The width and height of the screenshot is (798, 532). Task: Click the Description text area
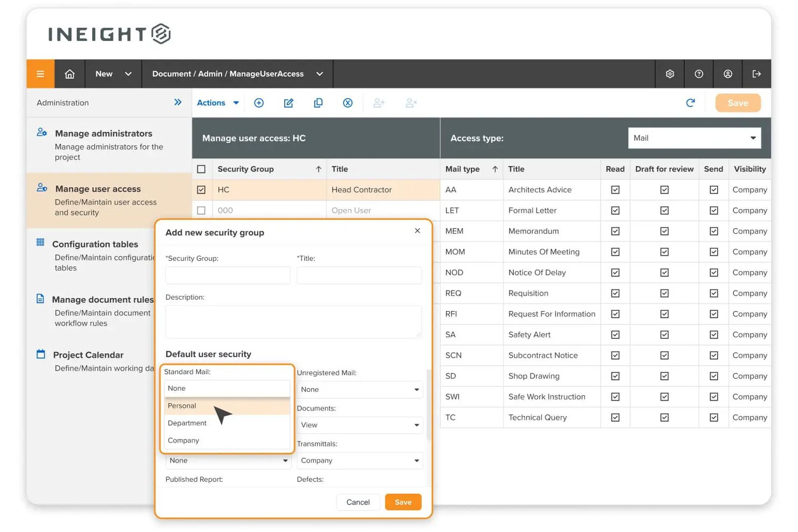point(293,322)
